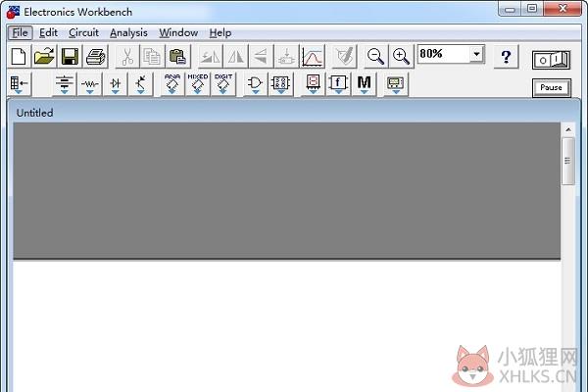Click the Pause button
588x392 pixels.
[x=551, y=88]
